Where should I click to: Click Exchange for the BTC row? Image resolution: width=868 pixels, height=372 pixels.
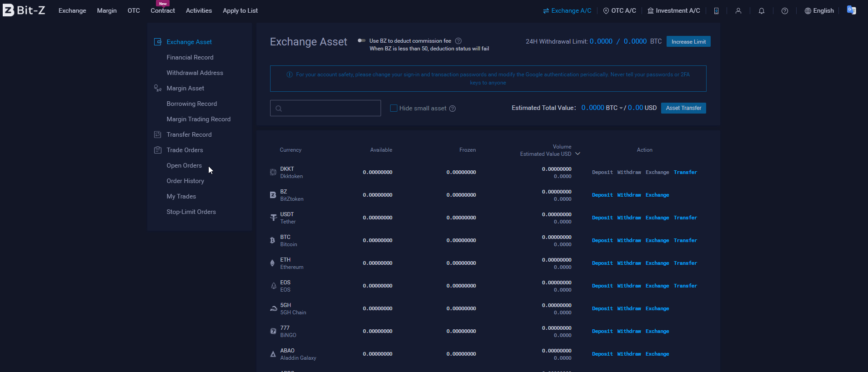coord(657,240)
